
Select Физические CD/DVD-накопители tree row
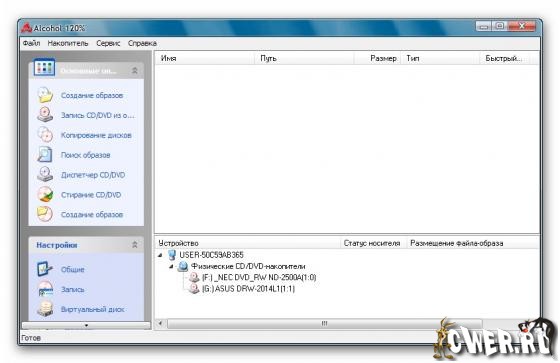(x=248, y=266)
